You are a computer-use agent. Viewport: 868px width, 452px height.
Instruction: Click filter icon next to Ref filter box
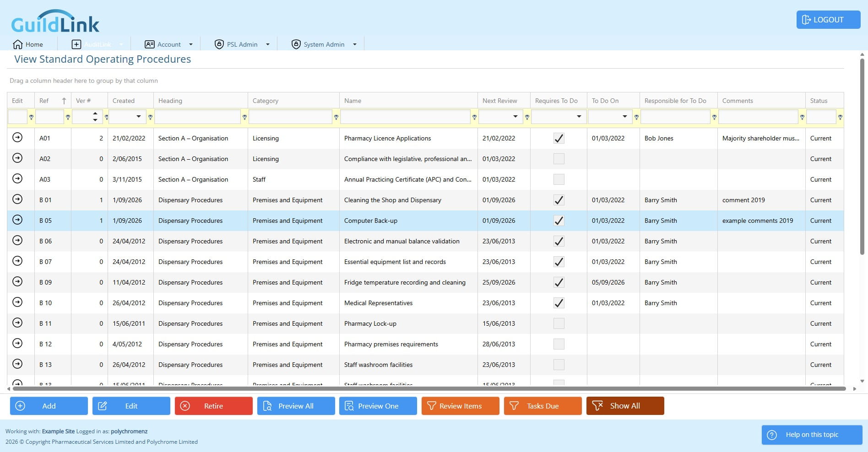click(x=68, y=117)
